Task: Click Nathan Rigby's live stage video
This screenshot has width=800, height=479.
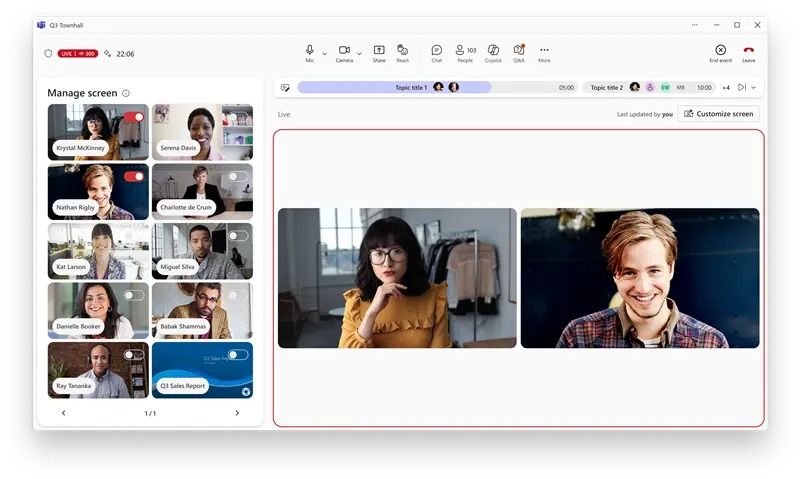Action: pyautogui.click(x=640, y=278)
